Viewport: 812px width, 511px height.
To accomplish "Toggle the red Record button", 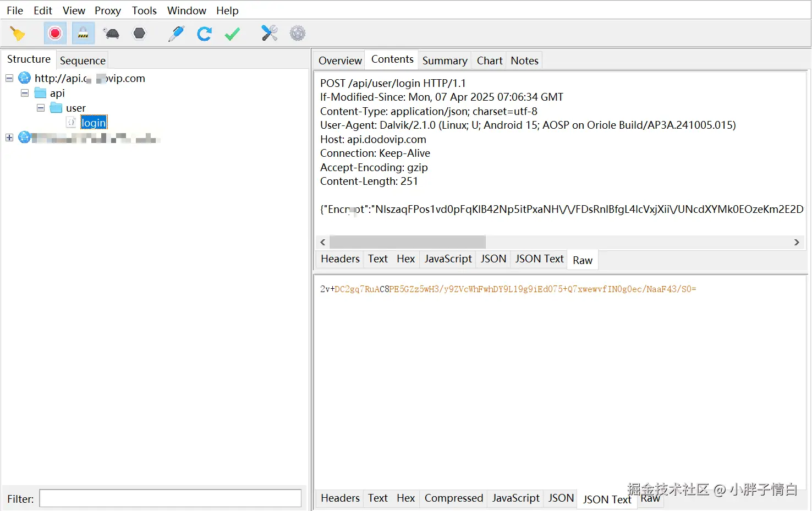I will 55,34.
